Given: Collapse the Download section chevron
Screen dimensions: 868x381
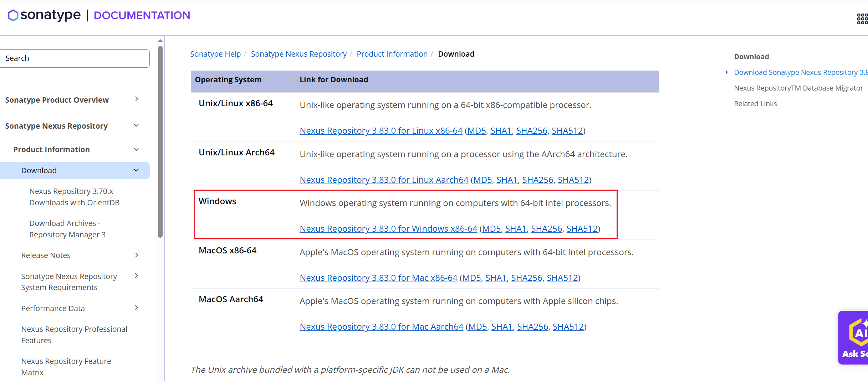Looking at the screenshot, I should [136, 170].
